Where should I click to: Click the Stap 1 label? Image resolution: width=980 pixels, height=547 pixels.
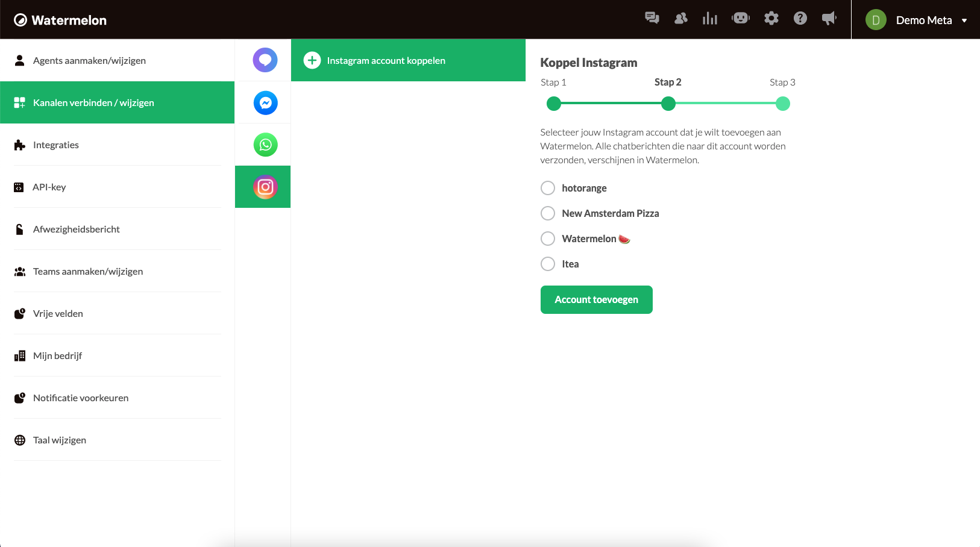(x=553, y=83)
